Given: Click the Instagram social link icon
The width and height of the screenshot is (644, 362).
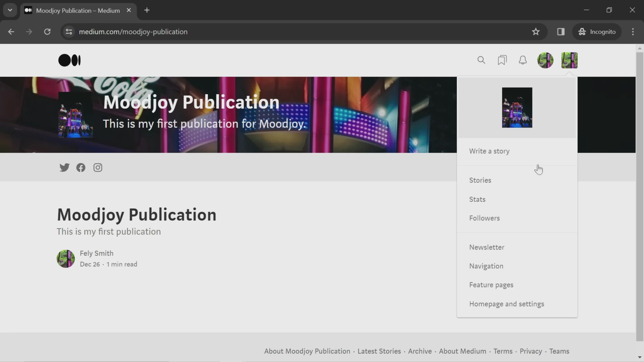Looking at the screenshot, I should pyautogui.click(x=98, y=168).
